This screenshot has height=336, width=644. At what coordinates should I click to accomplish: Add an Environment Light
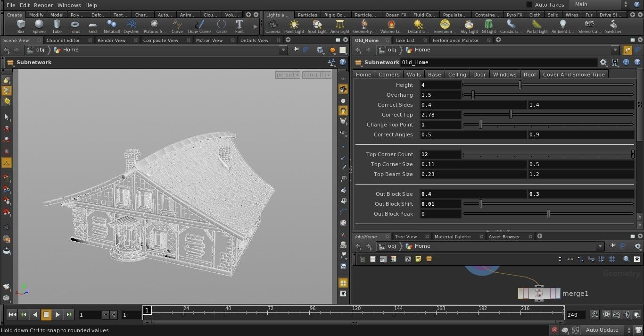coord(445,26)
